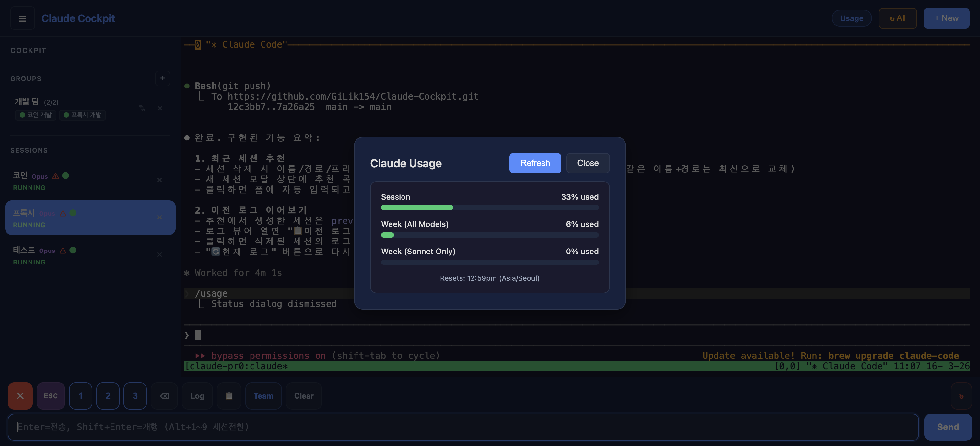Image resolution: width=980 pixels, height=446 pixels.
Task: Click the green status dot on 프록시 session
Action: (x=73, y=213)
